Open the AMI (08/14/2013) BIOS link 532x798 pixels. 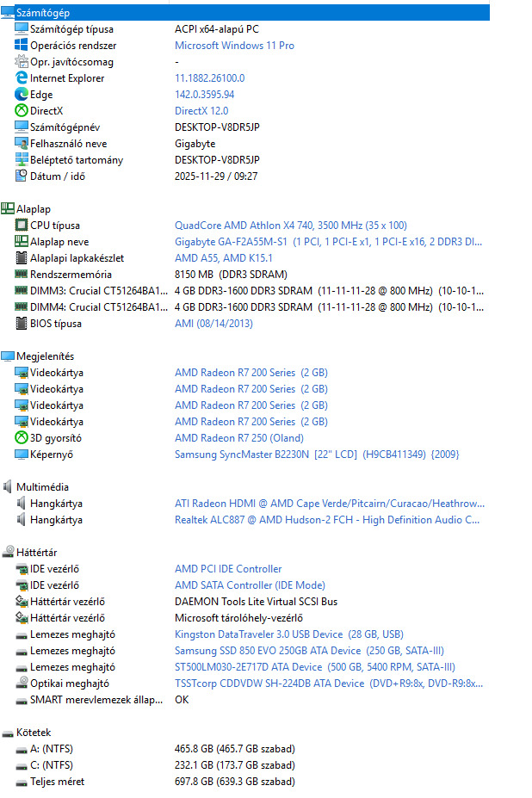point(213,323)
